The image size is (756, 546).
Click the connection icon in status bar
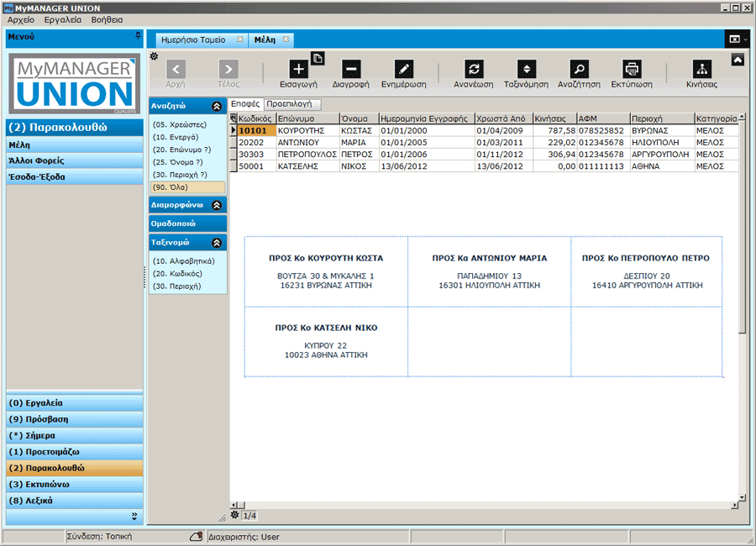pos(196,537)
